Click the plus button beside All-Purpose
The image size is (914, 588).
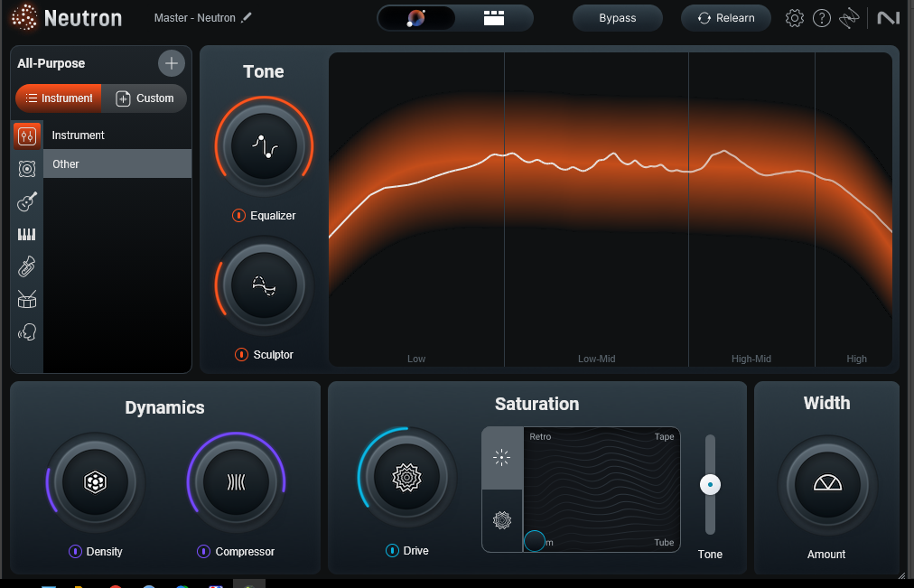tap(171, 63)
